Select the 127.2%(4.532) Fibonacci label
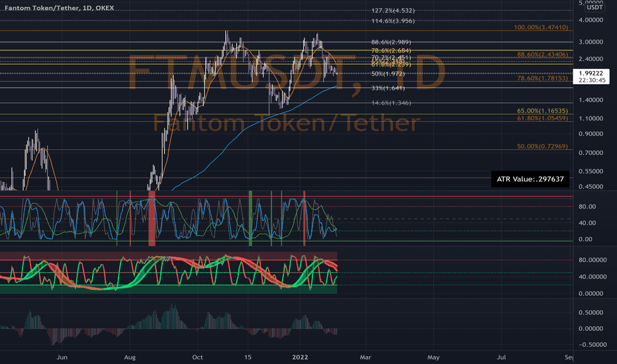617x364 pixels. coord(393,11)
